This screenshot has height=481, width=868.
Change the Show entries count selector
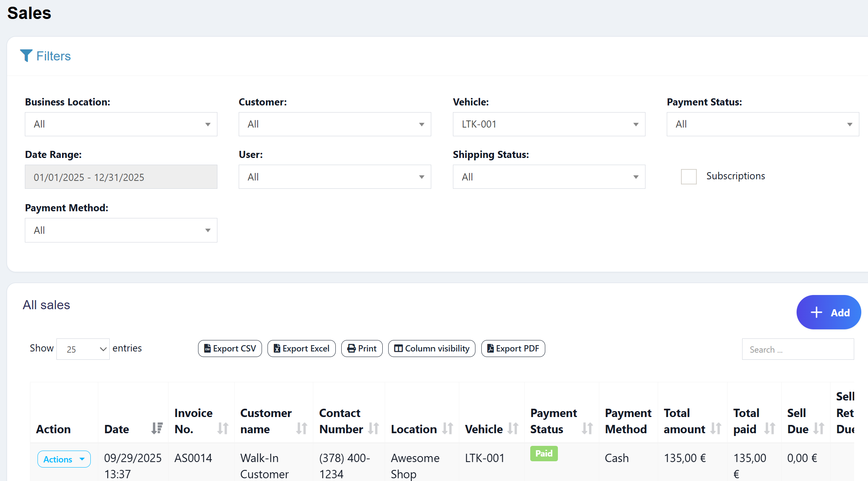83,349
